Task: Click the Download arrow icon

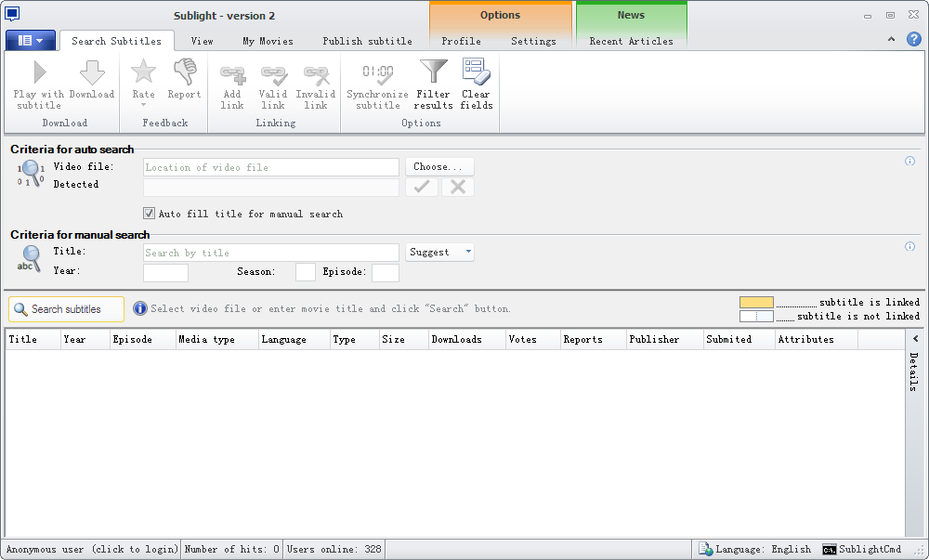Action: pos(92,72)
